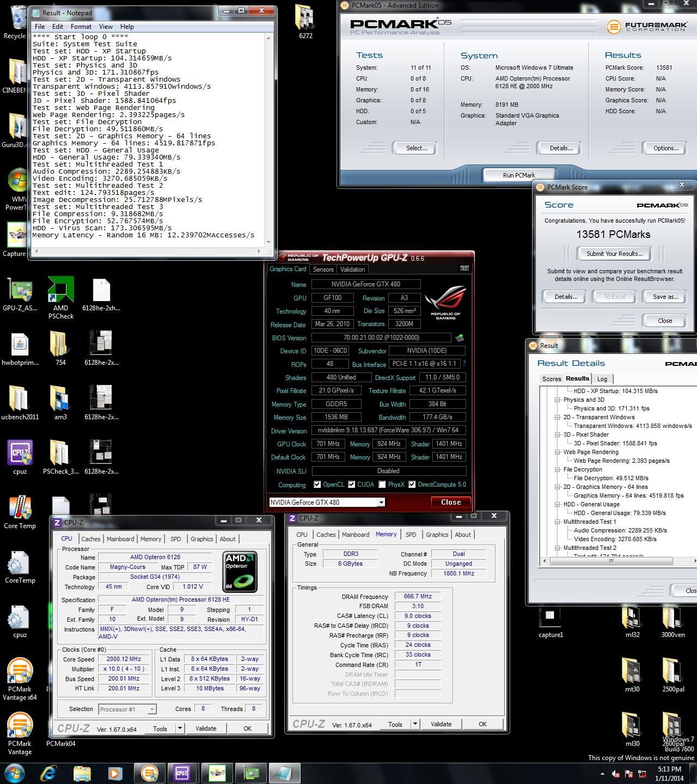Open the Format menu in Notepad
The width and height of the screenshot is (697, 784).
(81, 26)
